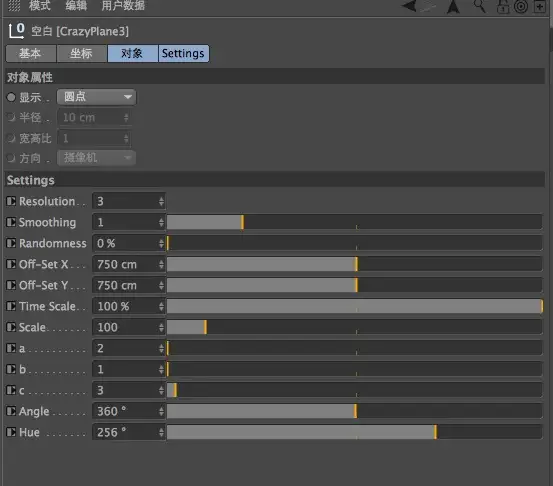Open the 显示 dropdown showing 圆点

click(96, 97)
